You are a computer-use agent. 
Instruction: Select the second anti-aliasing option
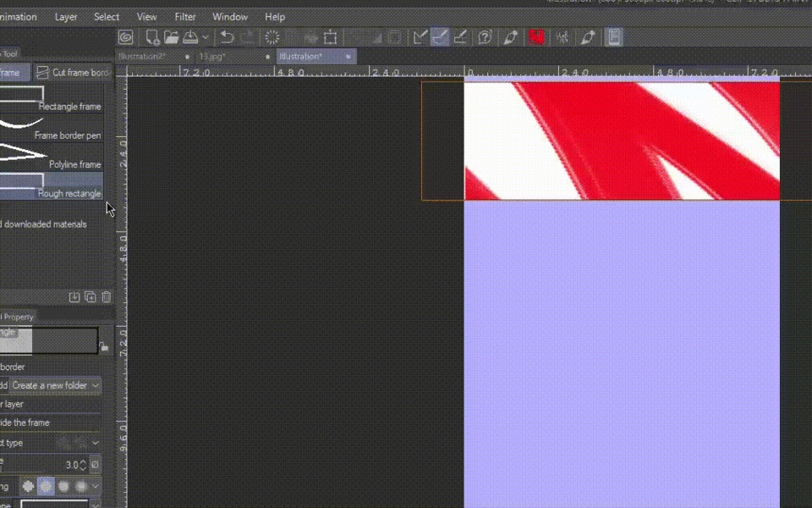(x=46, y=486)
